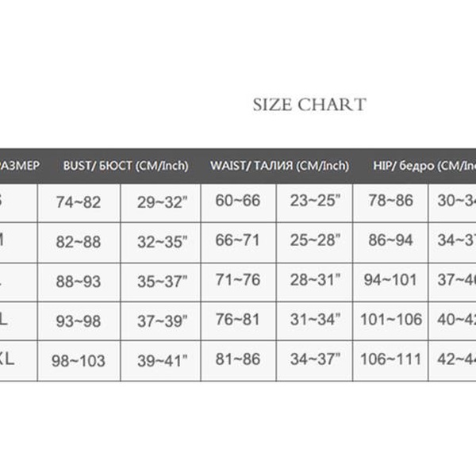The image size is (476, 476).
Task: Click the waist inch cell 25~28"
Action: [x=315, y=240]
